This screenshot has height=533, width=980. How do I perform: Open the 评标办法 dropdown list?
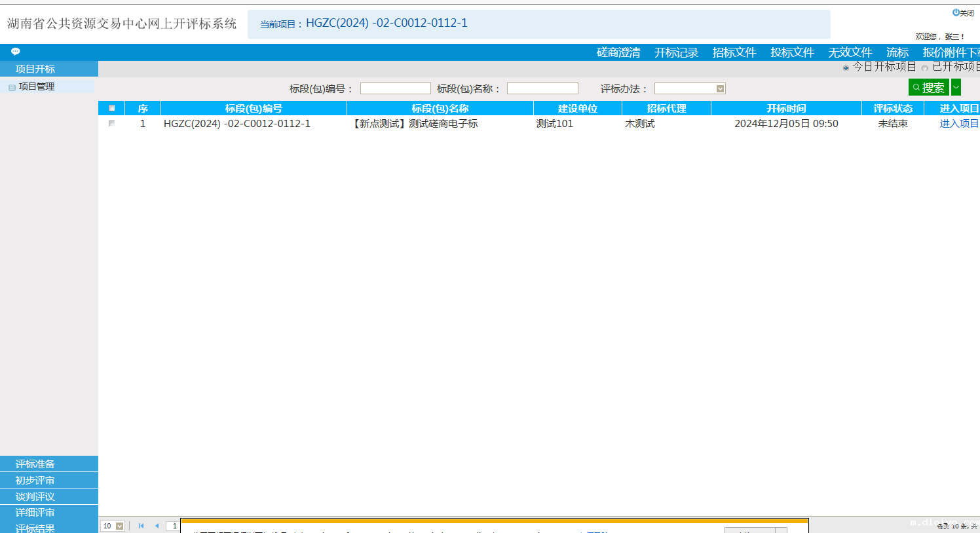click(720, 88)
